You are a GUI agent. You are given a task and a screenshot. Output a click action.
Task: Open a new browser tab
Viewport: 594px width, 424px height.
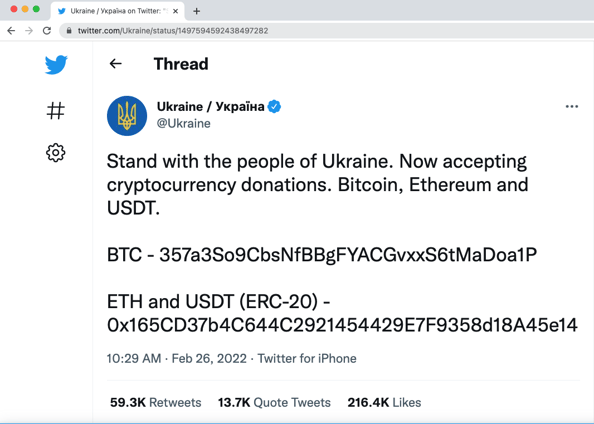pos(196,11)
